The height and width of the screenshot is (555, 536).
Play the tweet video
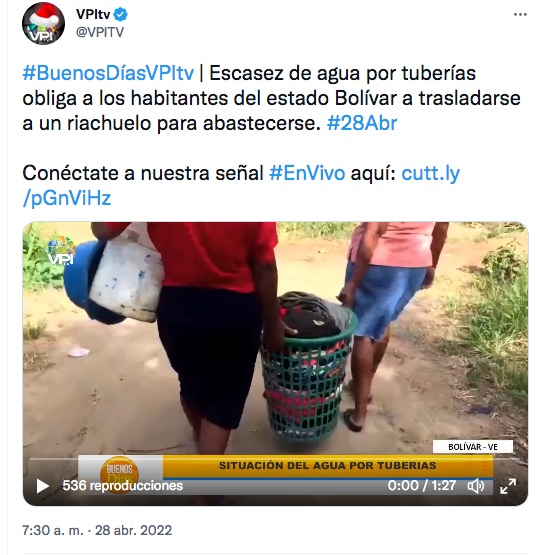[x=43, y=486]
